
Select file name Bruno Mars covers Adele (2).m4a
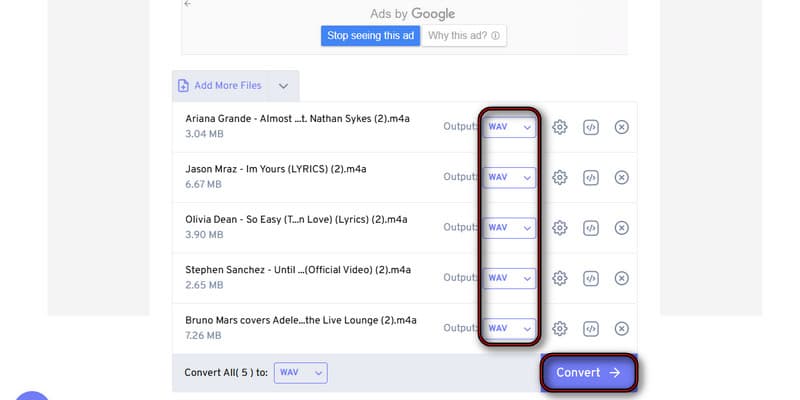coord(301,320)
